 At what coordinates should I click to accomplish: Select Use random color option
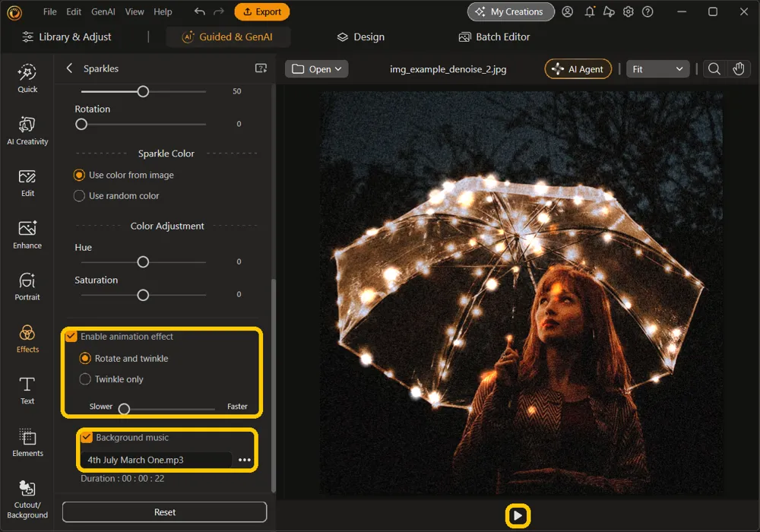pyautogui.click(x=116, y=196)
